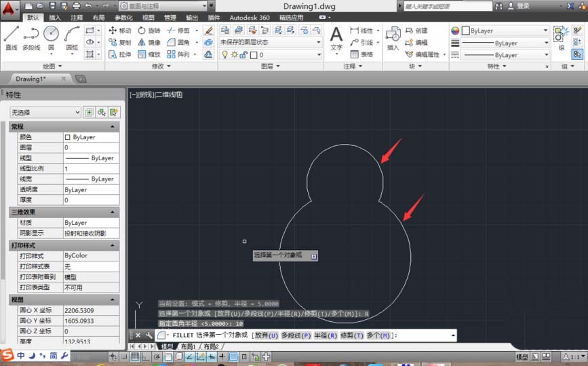Click the 多个(M) command-line option

coord(378,335)
